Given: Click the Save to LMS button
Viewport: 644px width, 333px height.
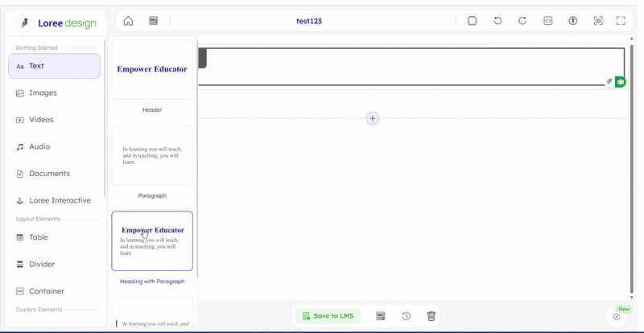Looking at the screenshot, I should [x=328, y=316].
